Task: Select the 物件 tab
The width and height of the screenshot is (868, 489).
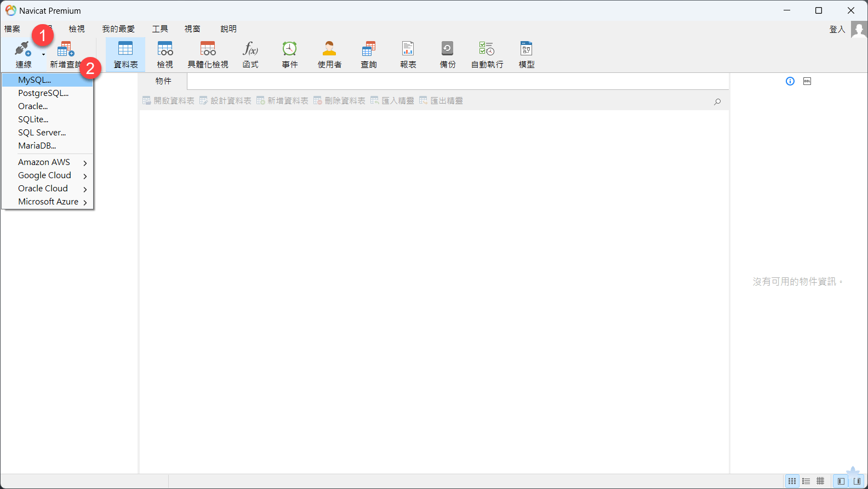Action: pyautogui.click(x=163, y=81)
